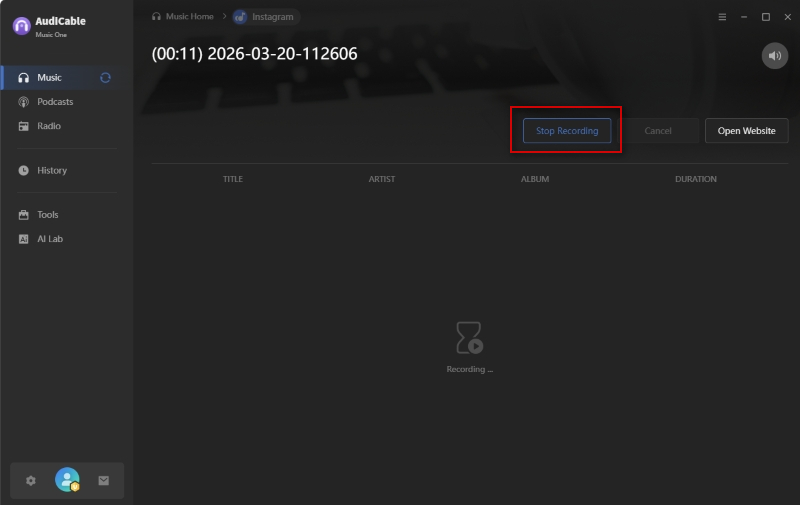Maximize the AudiCable window
The height and width of the screenshot is (505, 800).
[x=766, y=17]
